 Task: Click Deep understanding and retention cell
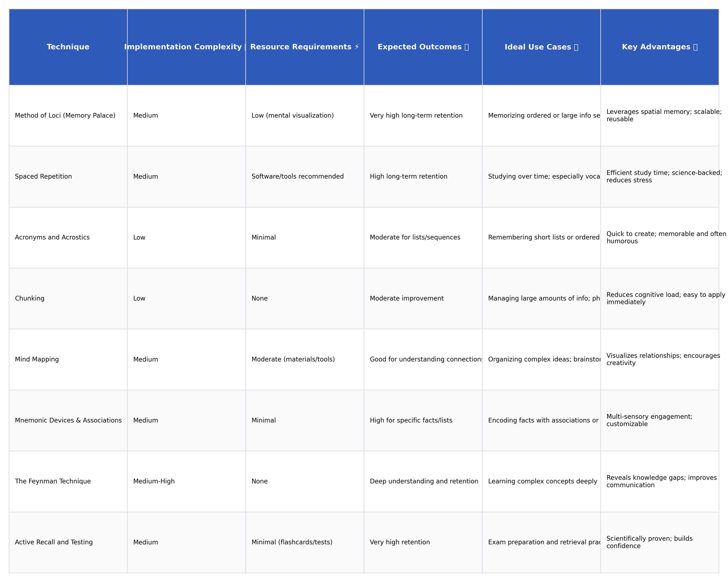(x=424, y=481)
